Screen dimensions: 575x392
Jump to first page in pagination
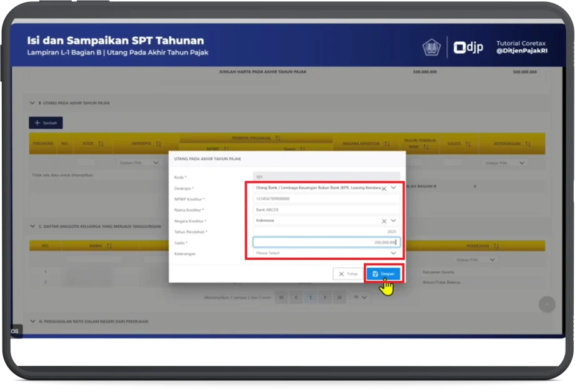pyautogui.click(x=282, y=298)
